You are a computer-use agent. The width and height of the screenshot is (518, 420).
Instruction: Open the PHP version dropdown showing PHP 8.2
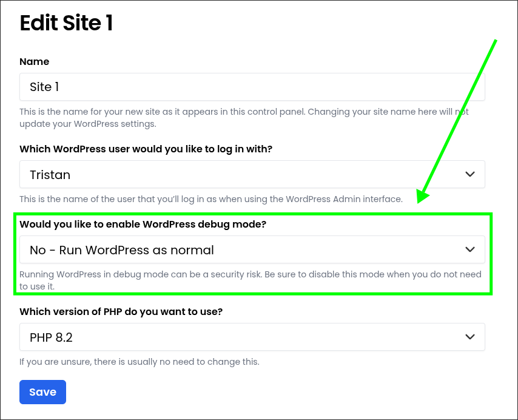point(252,337)
